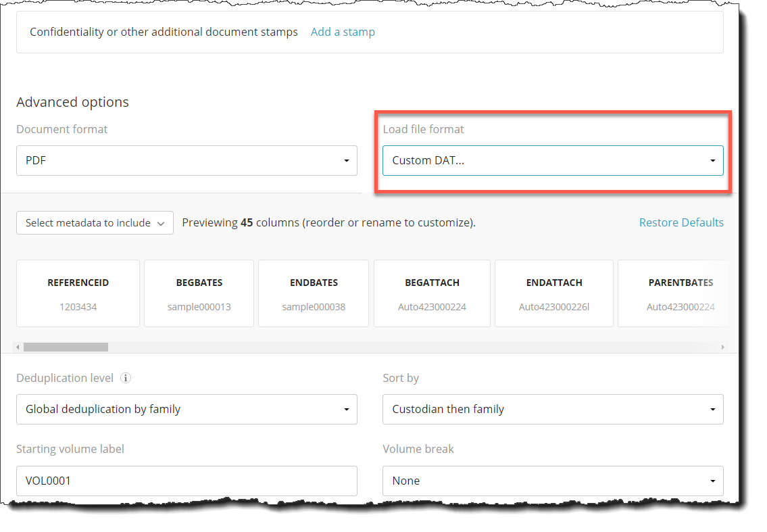The width and height of the screenshot is (767, 532).
Task: Click the info icon beside Deduplication level
Action: point(126,378)
